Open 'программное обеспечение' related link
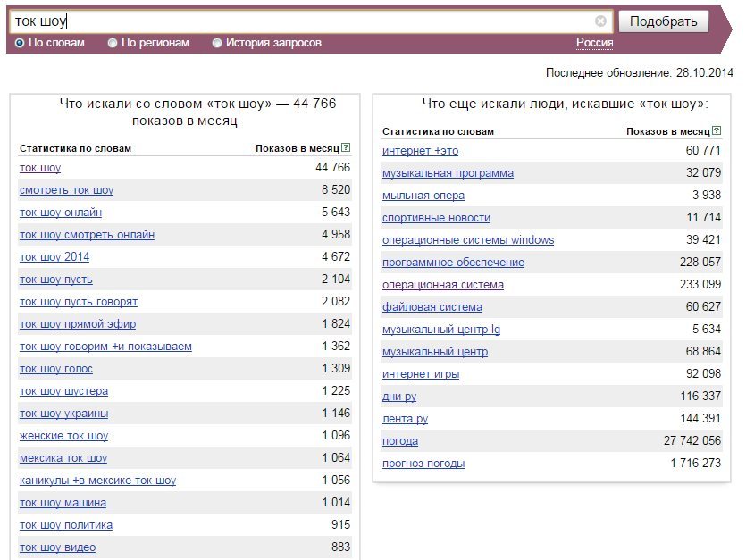This screenshot has width=746, height=560. coord(453,263)
